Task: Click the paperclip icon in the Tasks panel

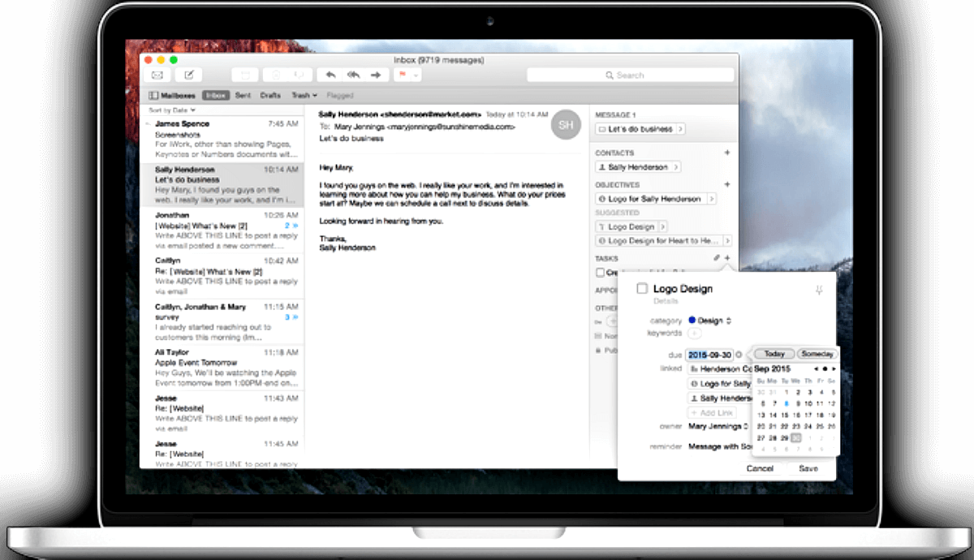Action: pos(717,257)
